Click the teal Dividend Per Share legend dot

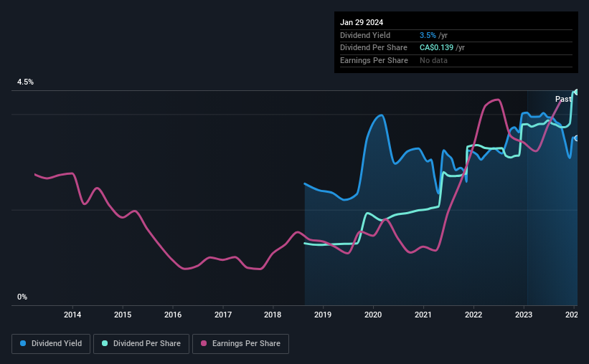coord(105,343)
